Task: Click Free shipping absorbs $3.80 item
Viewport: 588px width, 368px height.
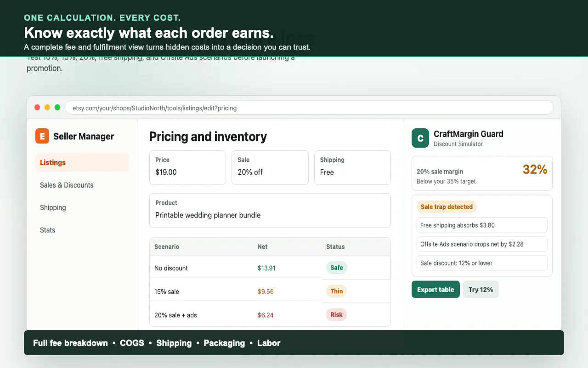Action: click(482, 225)
